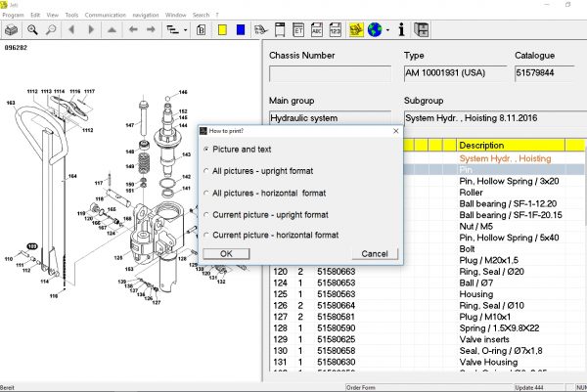Click the back arrow toolbar icon

click(x=133, y=29)
